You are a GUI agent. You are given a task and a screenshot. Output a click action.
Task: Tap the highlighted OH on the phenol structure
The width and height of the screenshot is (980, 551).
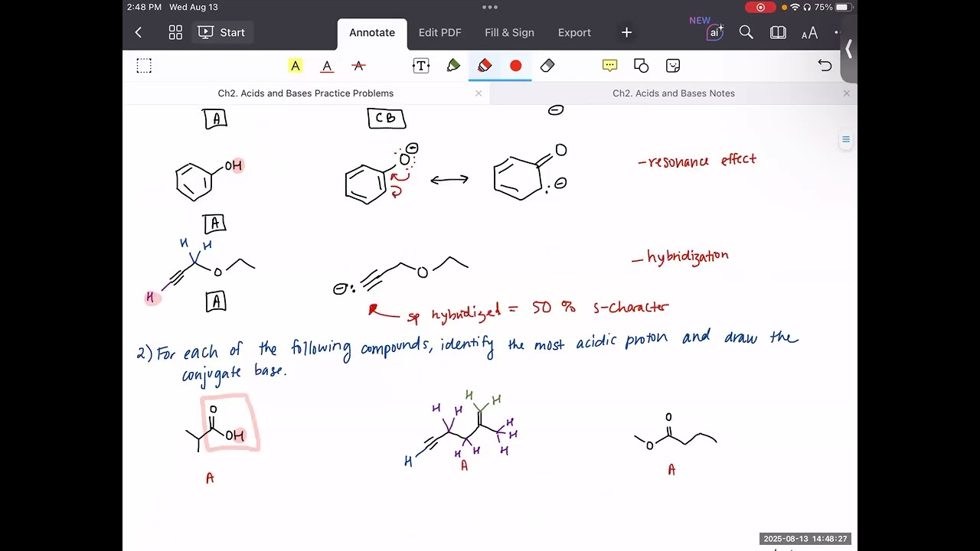[234, 165]
